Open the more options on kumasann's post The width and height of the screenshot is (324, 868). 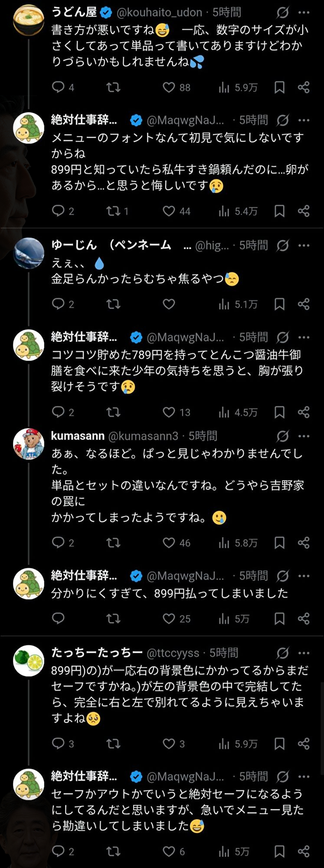304,436
